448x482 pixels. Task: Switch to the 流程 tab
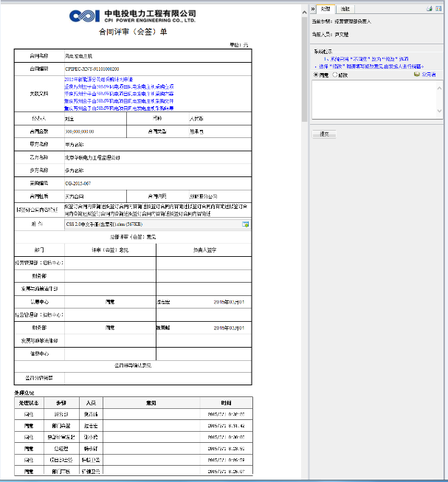(345, 9)
